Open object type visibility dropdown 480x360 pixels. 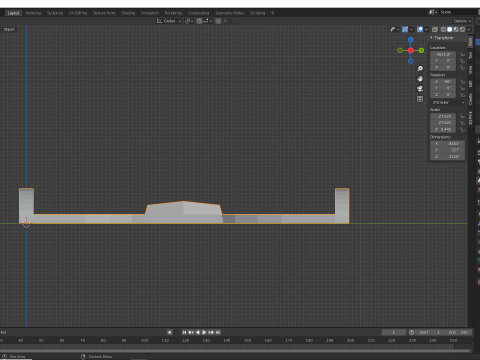pos(394,29)
